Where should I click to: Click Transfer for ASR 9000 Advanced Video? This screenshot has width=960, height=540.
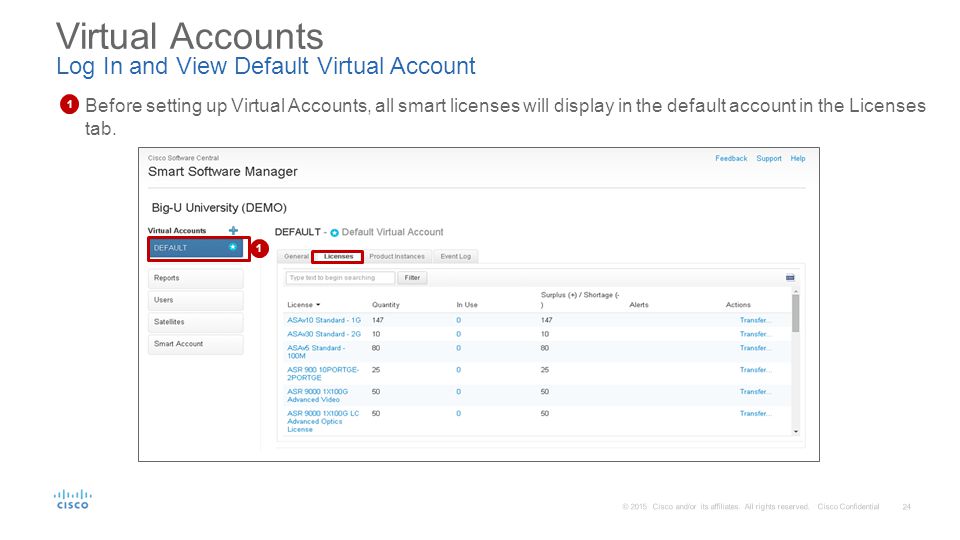pyautogui.click(x=755, y=392)
